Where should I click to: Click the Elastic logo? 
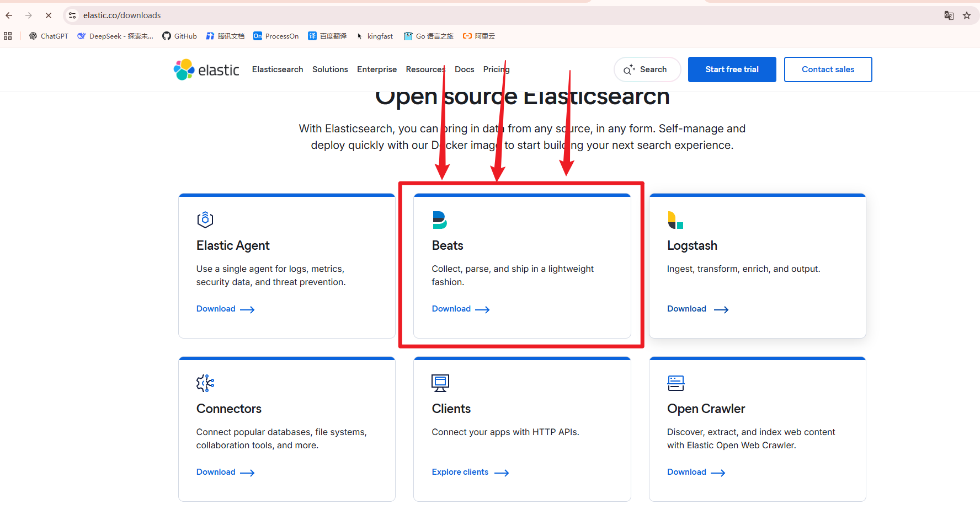206,69
